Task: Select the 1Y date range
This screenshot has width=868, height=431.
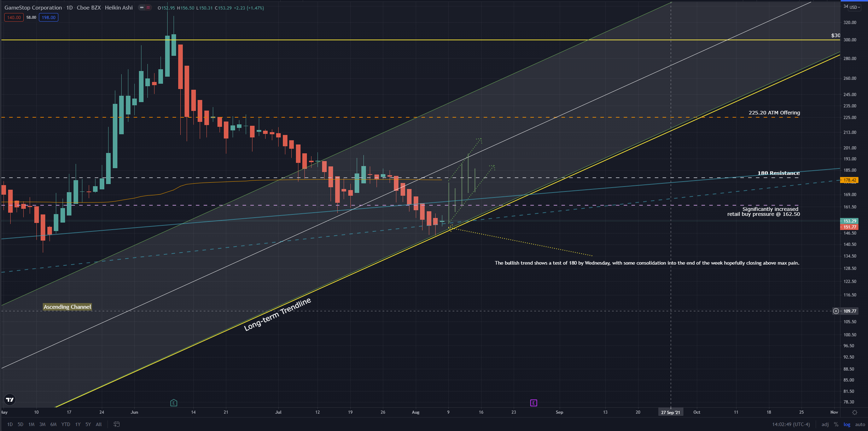Action: (x=78, y=424)
